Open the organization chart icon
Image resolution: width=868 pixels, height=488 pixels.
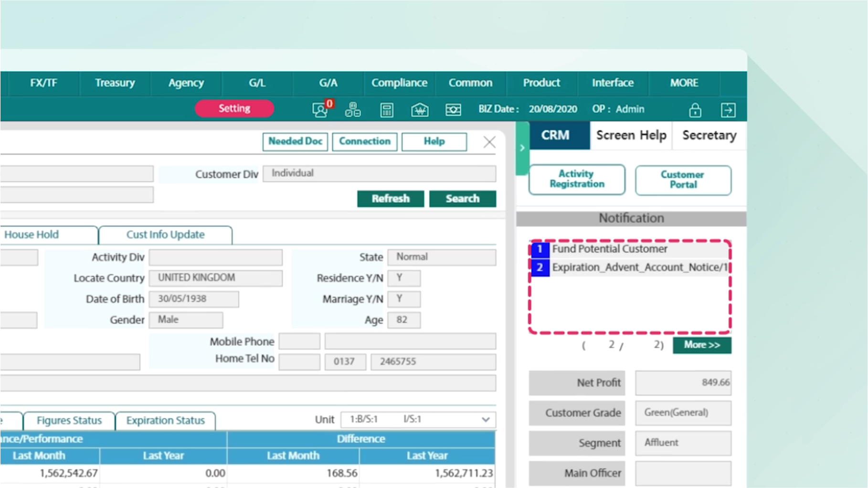point(353,110)
